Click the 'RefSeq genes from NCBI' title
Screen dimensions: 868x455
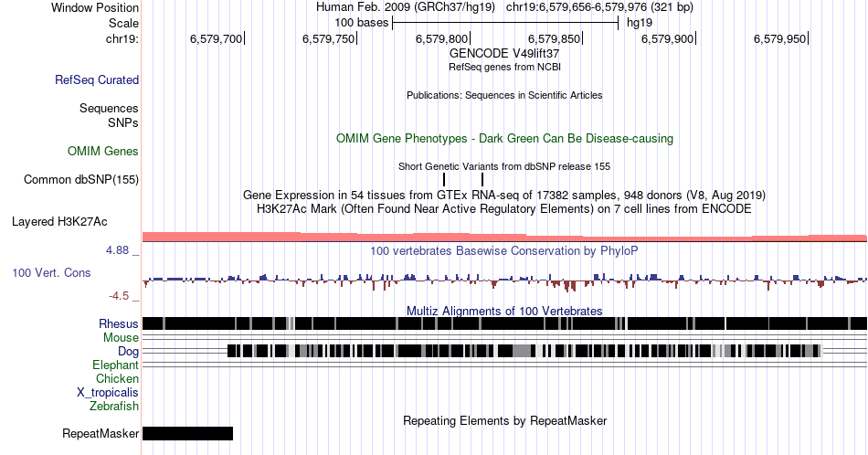[x=504, y=67]
